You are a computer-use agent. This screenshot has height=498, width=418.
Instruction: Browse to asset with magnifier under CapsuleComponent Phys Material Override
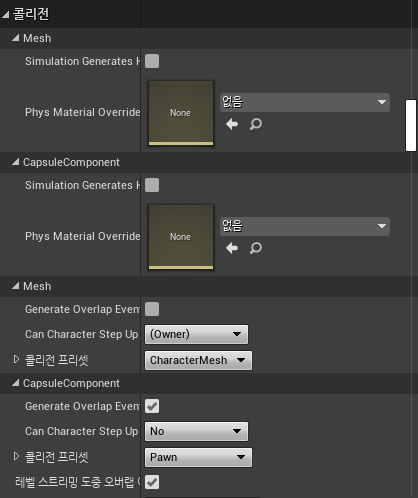(256, 248)
